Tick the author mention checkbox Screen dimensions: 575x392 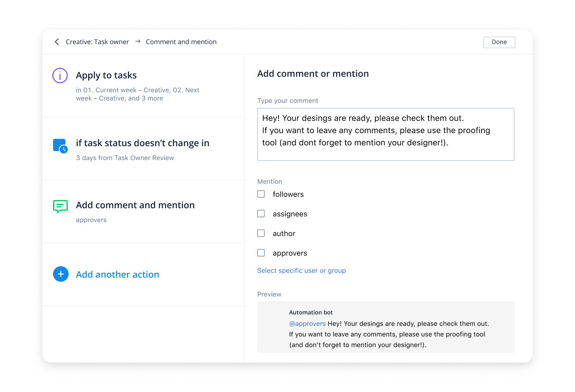click(x=261, y=233)
